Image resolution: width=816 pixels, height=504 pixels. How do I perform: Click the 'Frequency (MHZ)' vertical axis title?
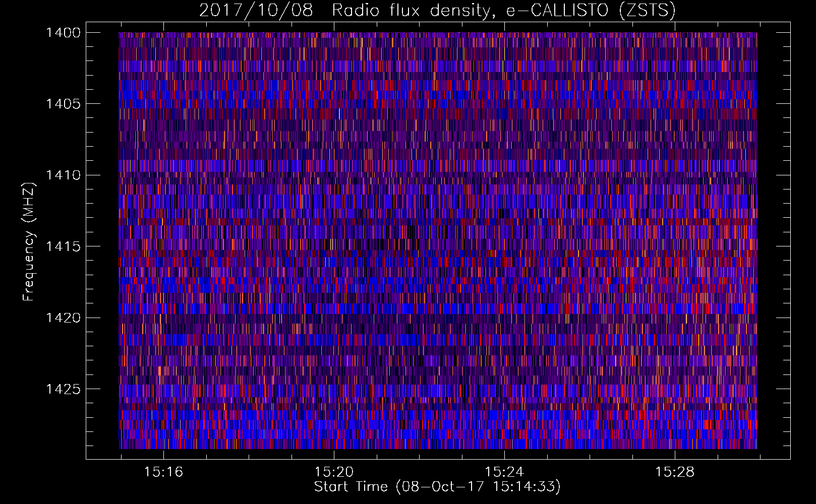click(x=29, y=241)
